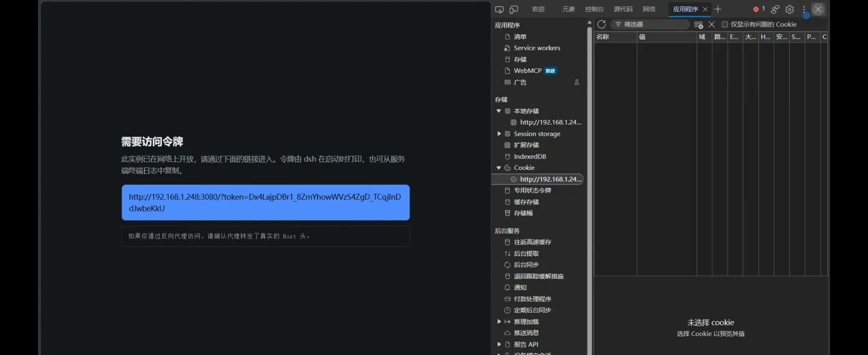Screen dimensions: 868x355
Task: Click the 大... column header
Action: click(751, 37)
